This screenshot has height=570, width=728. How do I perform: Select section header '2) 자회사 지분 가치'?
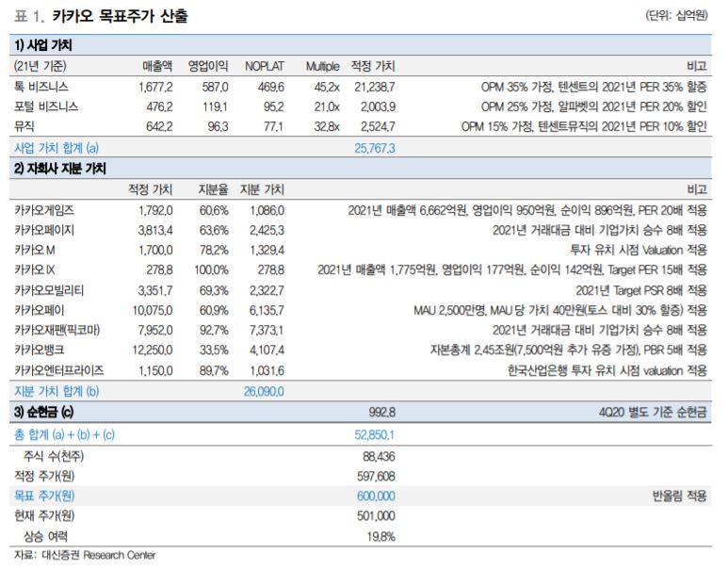pos(60,168)
